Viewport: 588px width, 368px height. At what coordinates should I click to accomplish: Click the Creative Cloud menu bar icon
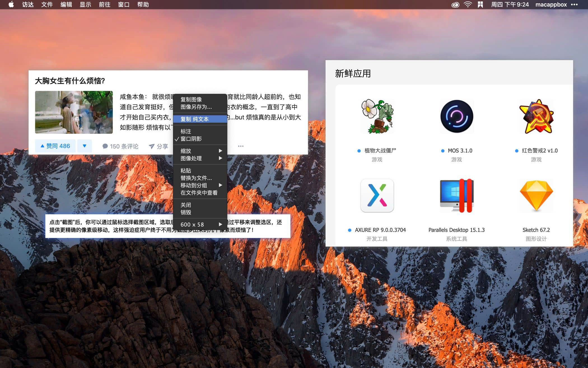point(455,4)
